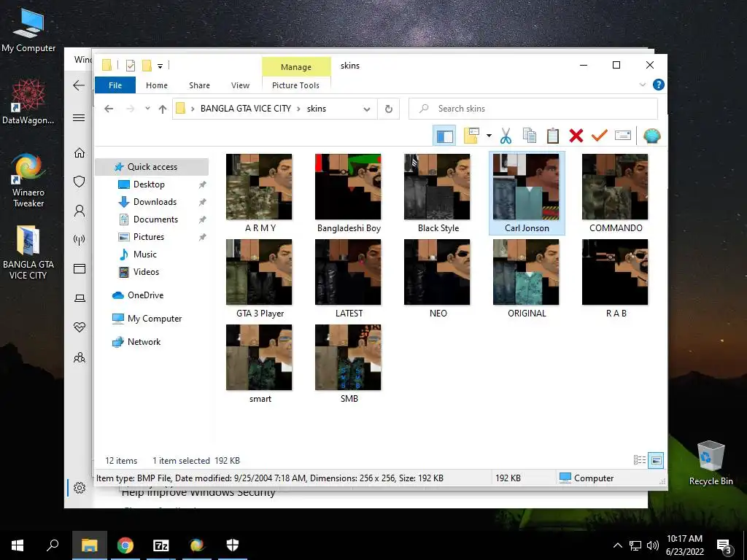
Task: Select the R A B skin file
Action: tap(615, 278)
